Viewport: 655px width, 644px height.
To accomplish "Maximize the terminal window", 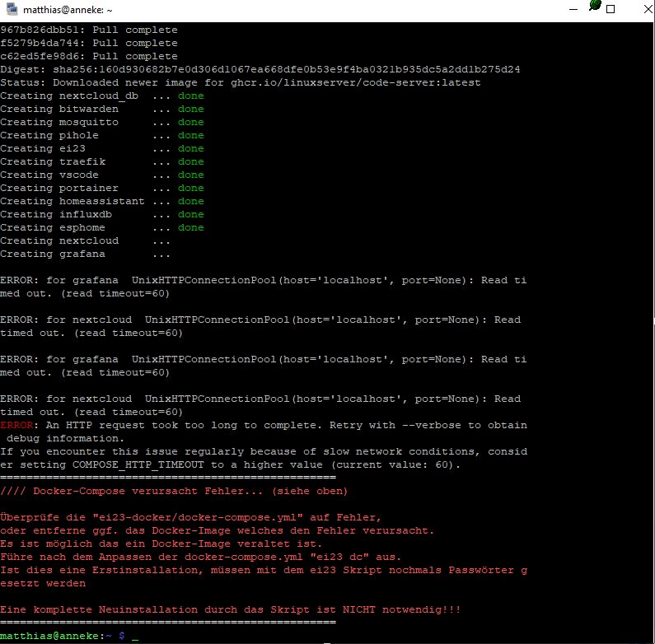I will (611, 10).
